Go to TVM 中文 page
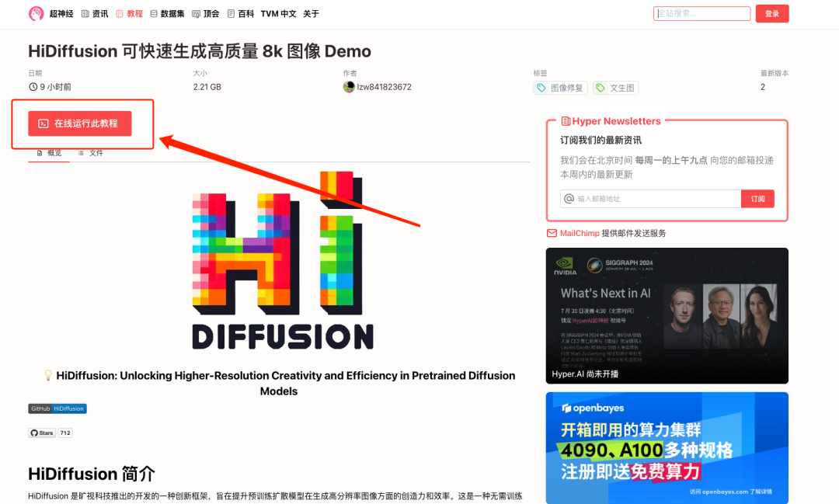839x504 pixels. tap(278, 14)
